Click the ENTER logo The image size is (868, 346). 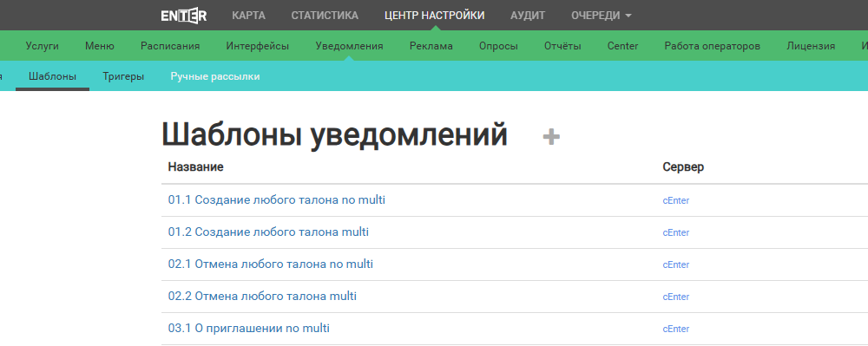184,16
